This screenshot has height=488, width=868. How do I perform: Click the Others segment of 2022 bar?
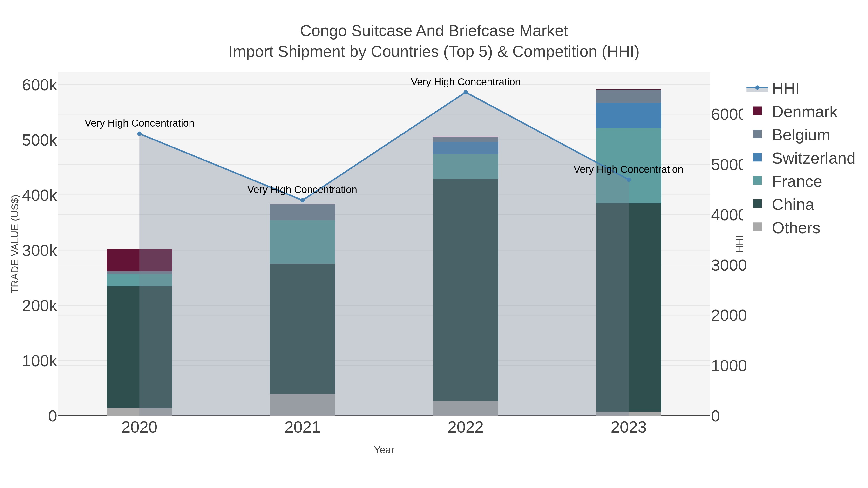pos(466,408)
